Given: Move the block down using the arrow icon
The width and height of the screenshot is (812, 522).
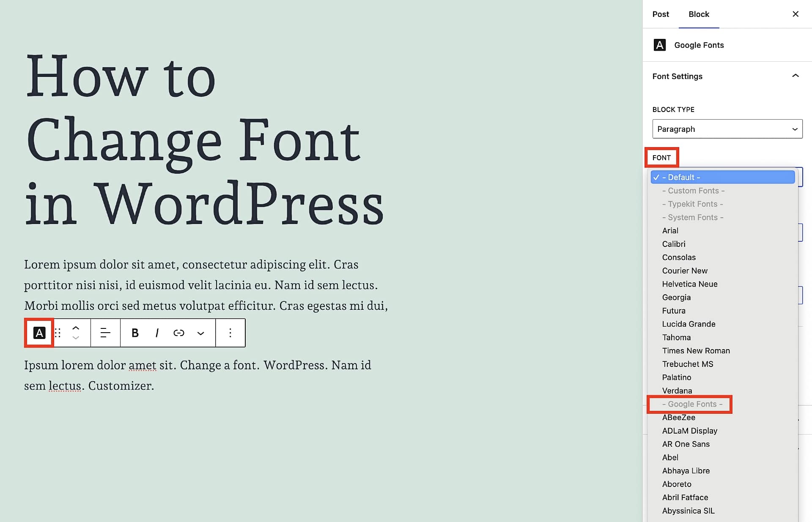Looking at the screenshot, I should [x=76, y=338].
